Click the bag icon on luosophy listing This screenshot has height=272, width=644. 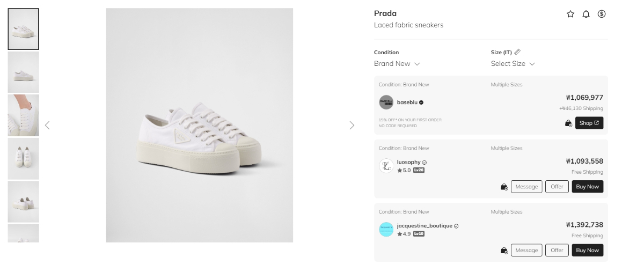point(504,187)
